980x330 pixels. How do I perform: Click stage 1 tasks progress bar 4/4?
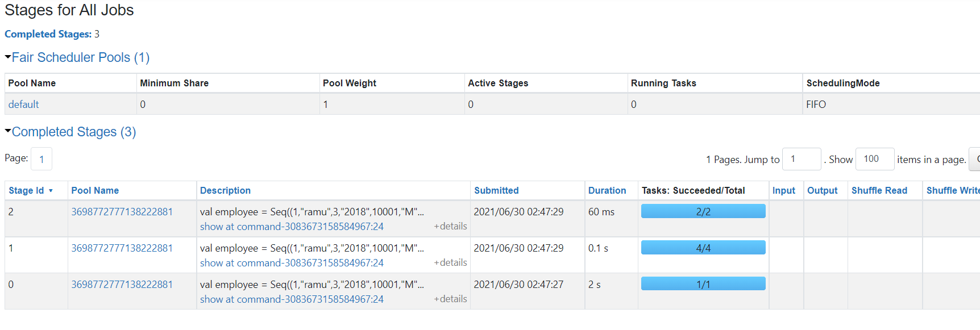[703, 248]
